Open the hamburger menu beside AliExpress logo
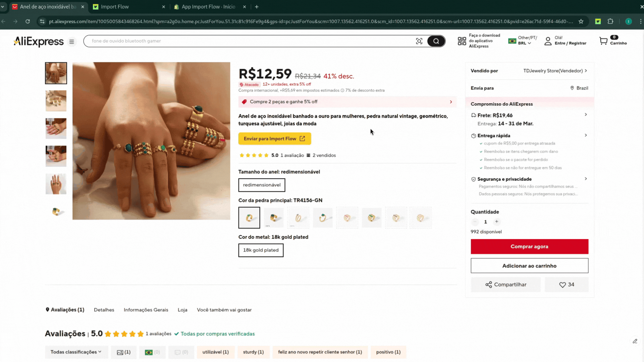Screen dimensions: 644x362 (71, 42)
